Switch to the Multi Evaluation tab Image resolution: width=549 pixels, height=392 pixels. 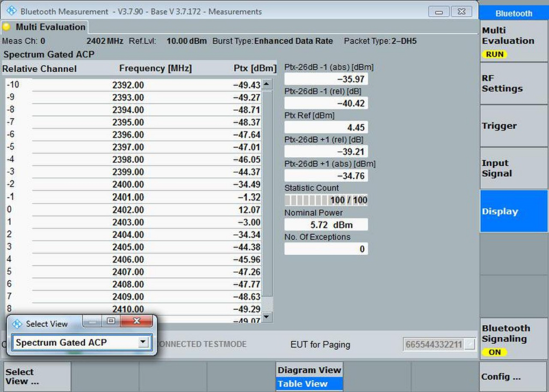(x=45, y=27)
